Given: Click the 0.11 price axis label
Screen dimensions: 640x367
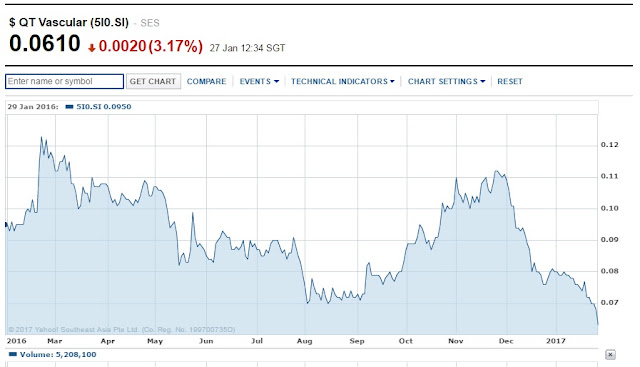Looking at the screenshot, I should coord(609,176).
